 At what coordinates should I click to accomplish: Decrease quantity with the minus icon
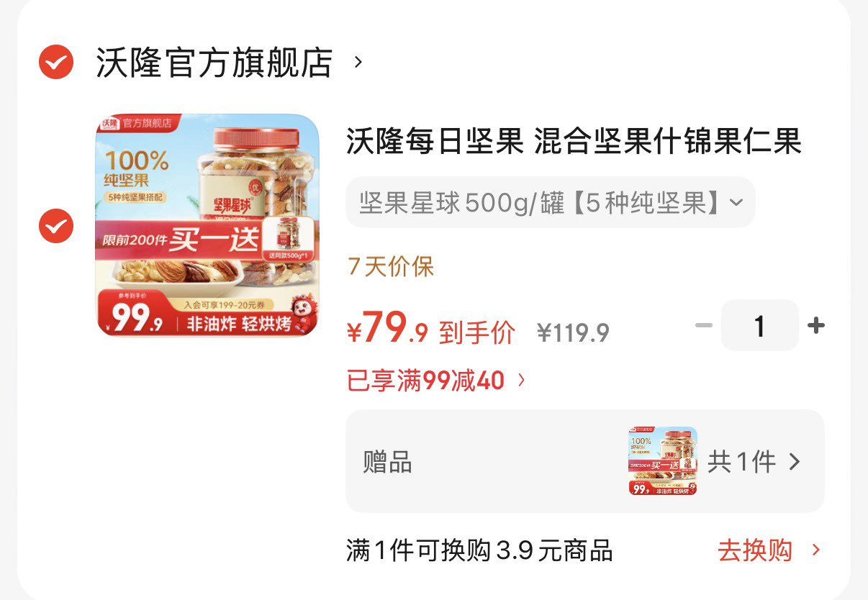point(703,326)
